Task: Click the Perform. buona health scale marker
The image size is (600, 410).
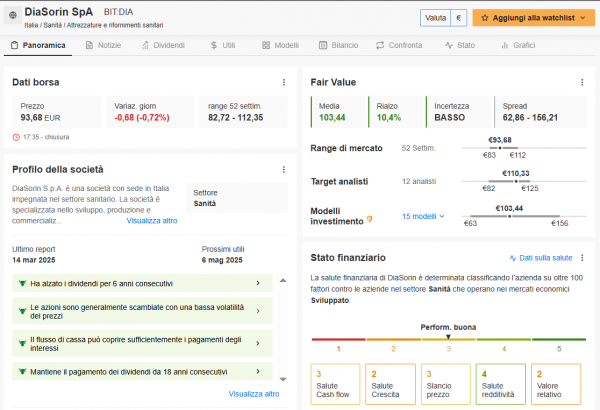Action: tap(448, 337)
